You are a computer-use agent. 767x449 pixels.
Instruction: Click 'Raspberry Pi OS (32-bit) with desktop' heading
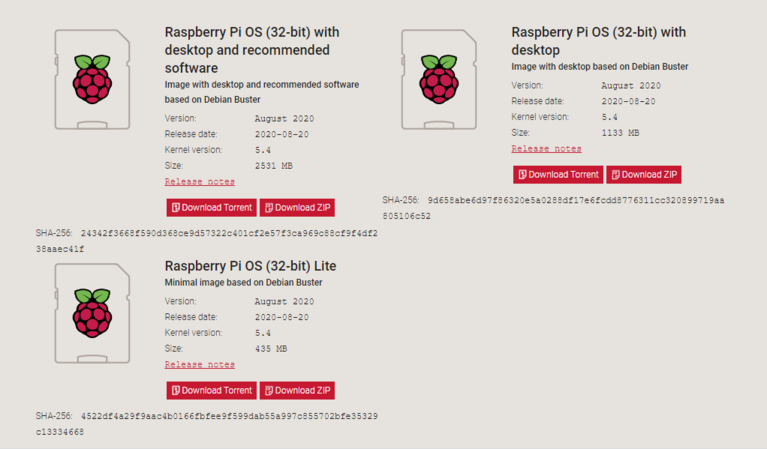point(598,41)
